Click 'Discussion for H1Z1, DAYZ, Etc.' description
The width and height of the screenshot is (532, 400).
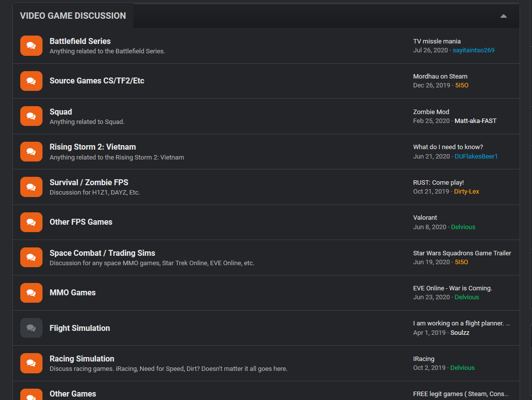coord(95,193)
